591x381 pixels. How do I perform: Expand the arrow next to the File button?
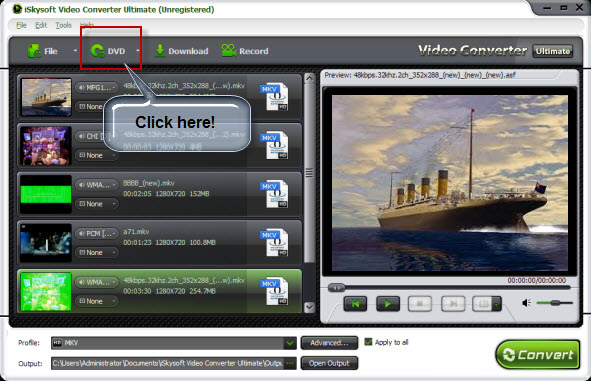75,50
